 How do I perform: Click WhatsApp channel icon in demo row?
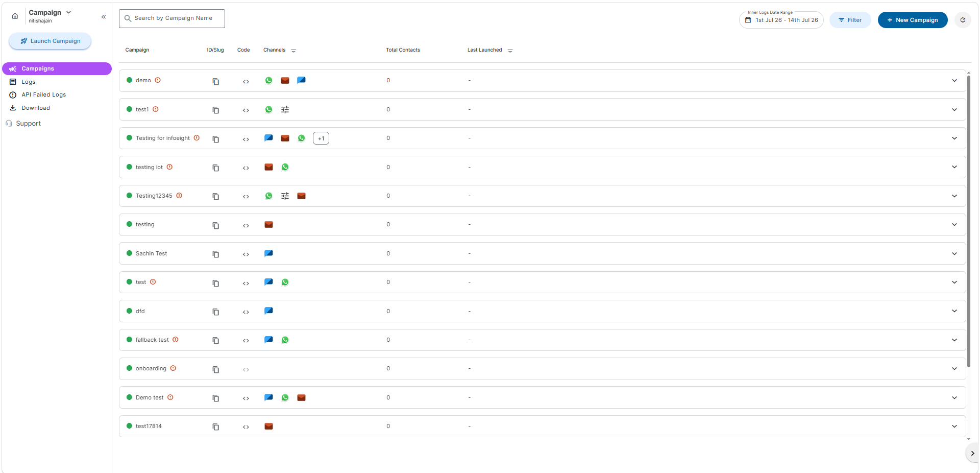pos(268,80)
